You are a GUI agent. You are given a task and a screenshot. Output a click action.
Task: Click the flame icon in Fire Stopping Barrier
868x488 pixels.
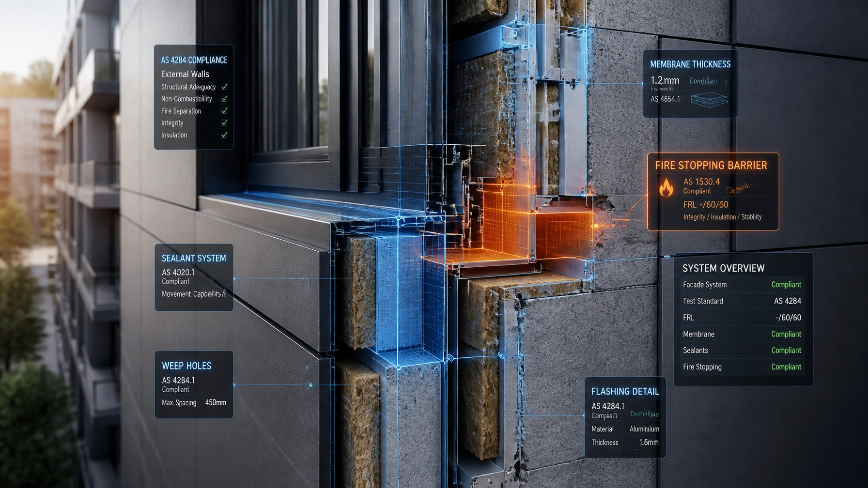tap(666, 187)
